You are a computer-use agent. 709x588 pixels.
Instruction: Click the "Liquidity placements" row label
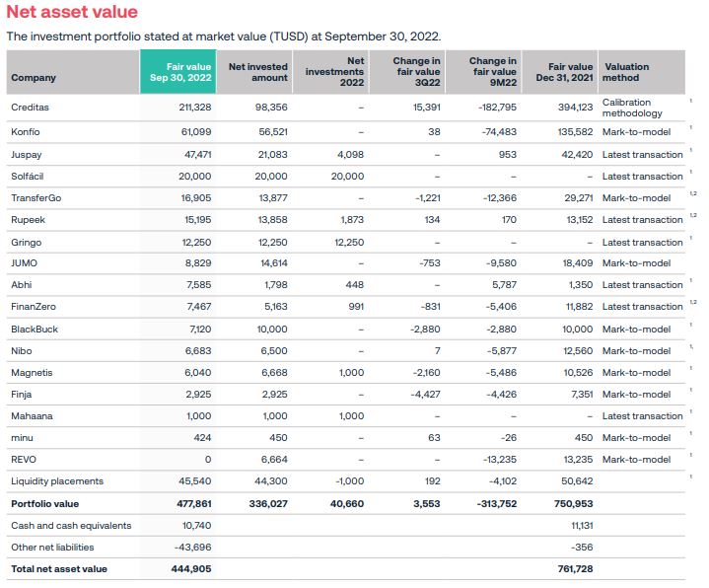[57, 481]
